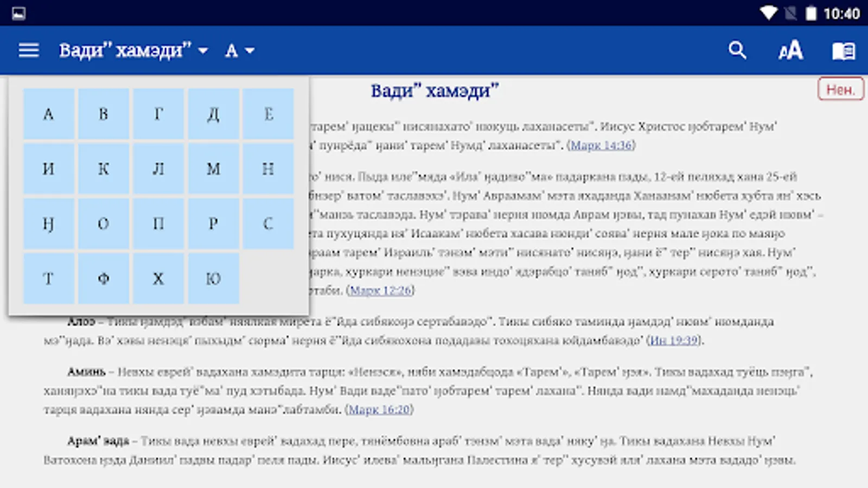Select letter Ю in the grid

[213, 279]
